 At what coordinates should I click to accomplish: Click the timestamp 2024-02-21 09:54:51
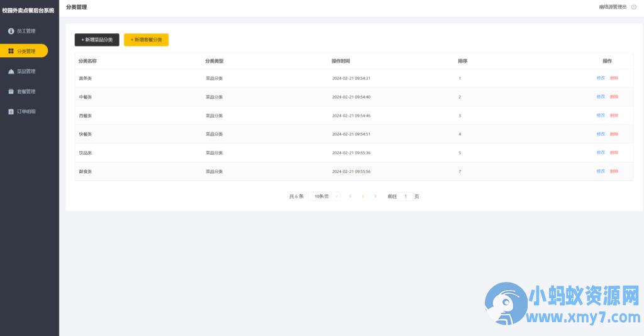351,134
